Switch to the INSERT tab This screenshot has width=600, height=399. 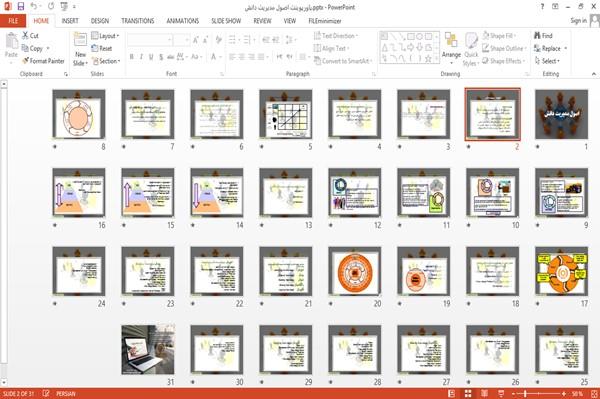coord(70,21)
